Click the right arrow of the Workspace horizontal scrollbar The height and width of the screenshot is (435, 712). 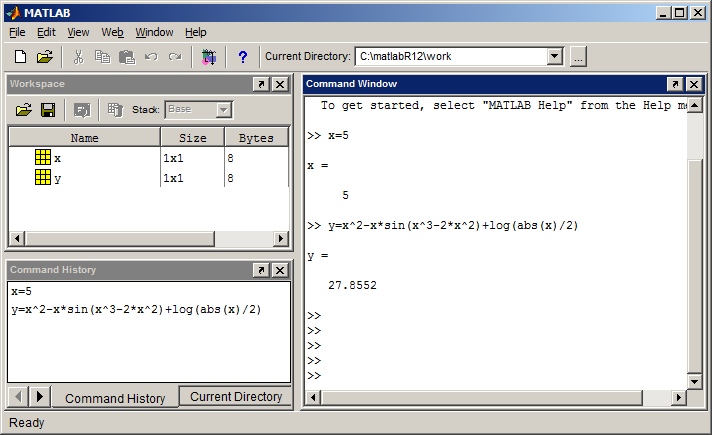(x=281, y=238)
